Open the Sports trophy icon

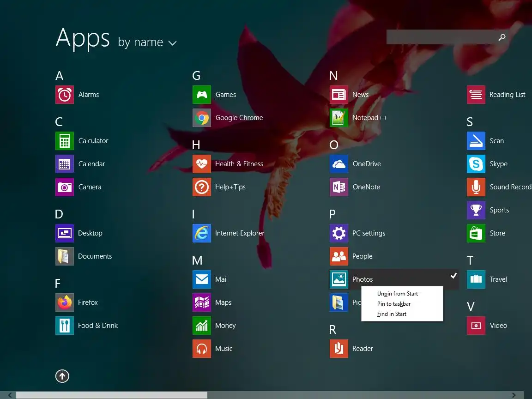(x=476, y=210)
